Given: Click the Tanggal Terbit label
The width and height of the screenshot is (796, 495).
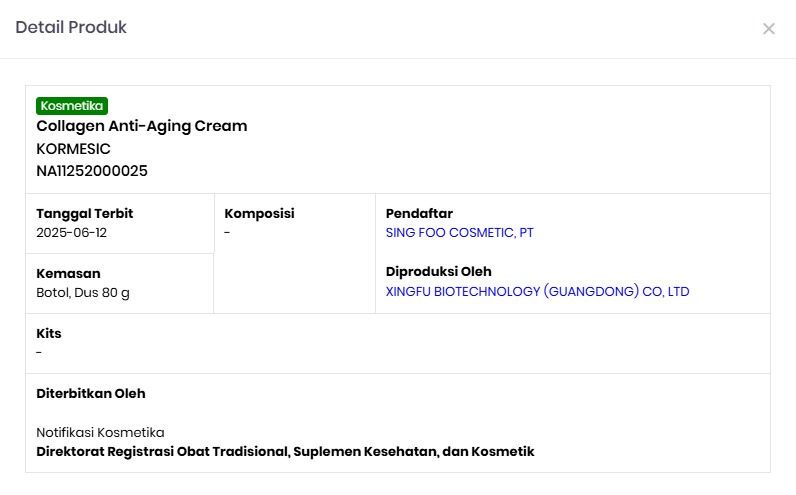Looking at the screenshot, I should click(85, 213).
